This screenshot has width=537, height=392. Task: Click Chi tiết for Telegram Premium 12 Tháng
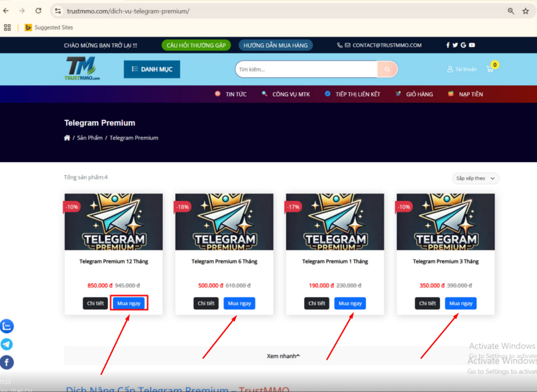95,303
